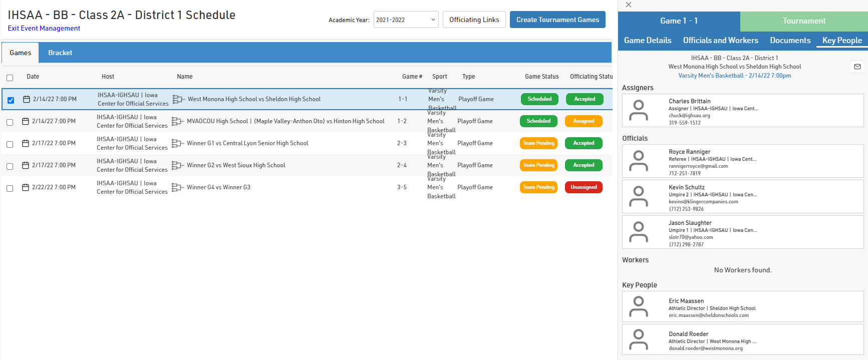Close the game details side panel
868x360 pixels.
pyautogui.click(x=629, y=5)
